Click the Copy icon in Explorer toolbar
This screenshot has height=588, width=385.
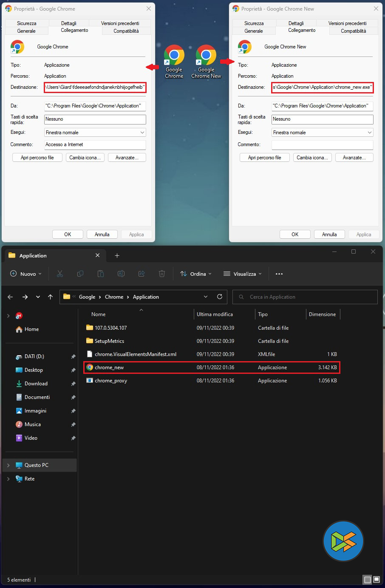(80, 274)
